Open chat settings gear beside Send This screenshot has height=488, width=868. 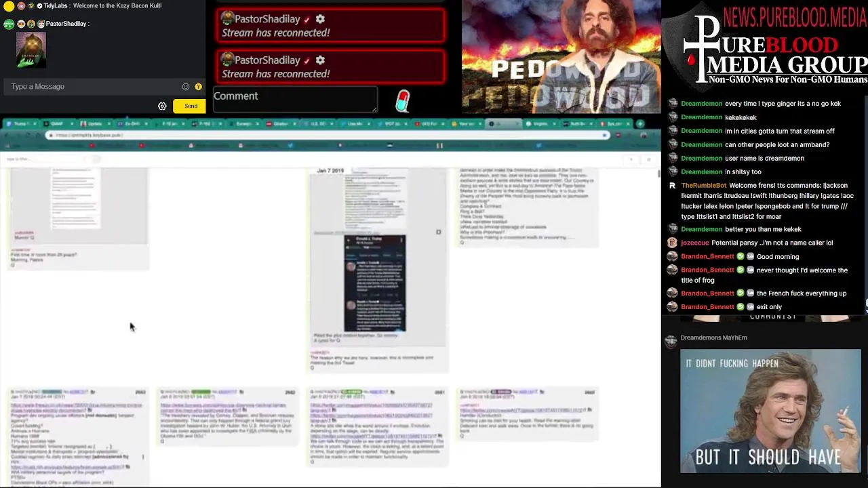pyautogui.click(x=162, y=106)
